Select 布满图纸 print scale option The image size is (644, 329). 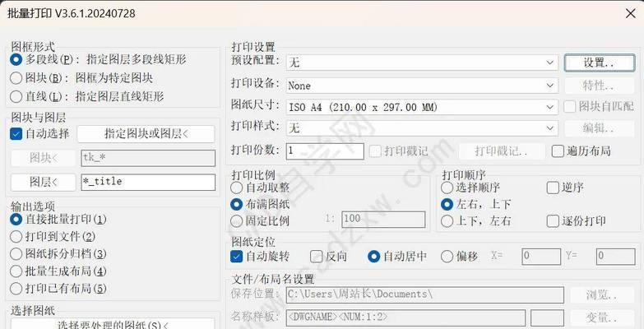coord(237,204)
